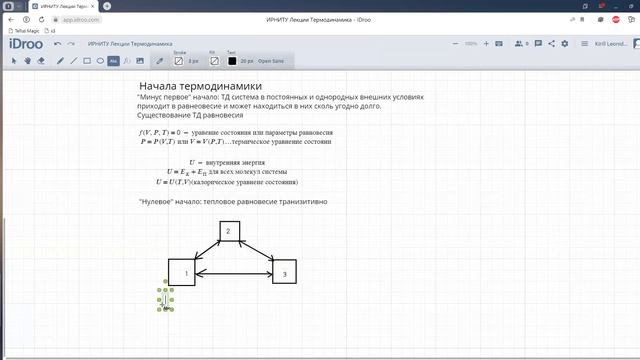Open the board settings gear
Image resolution: width=640 pixels, height=360 pixels.
(x=564, y=43)
